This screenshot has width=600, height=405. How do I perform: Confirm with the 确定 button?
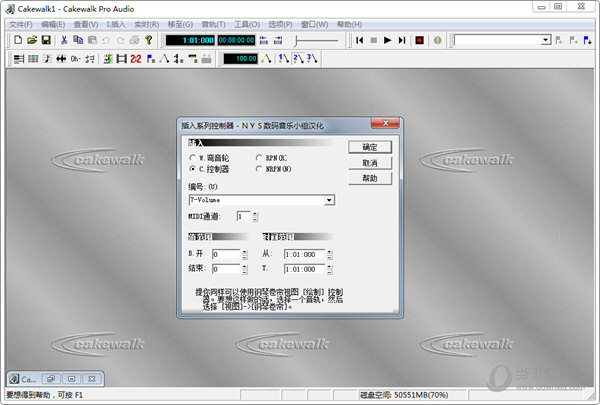coord(370,147)
